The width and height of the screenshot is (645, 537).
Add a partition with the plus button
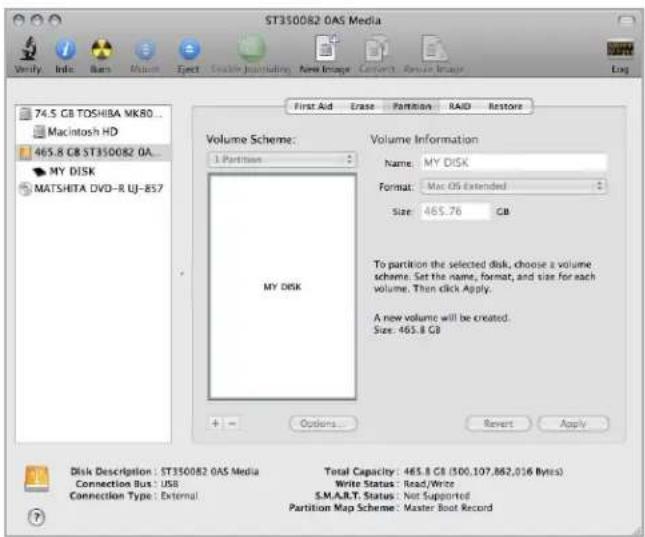point(215,423)
